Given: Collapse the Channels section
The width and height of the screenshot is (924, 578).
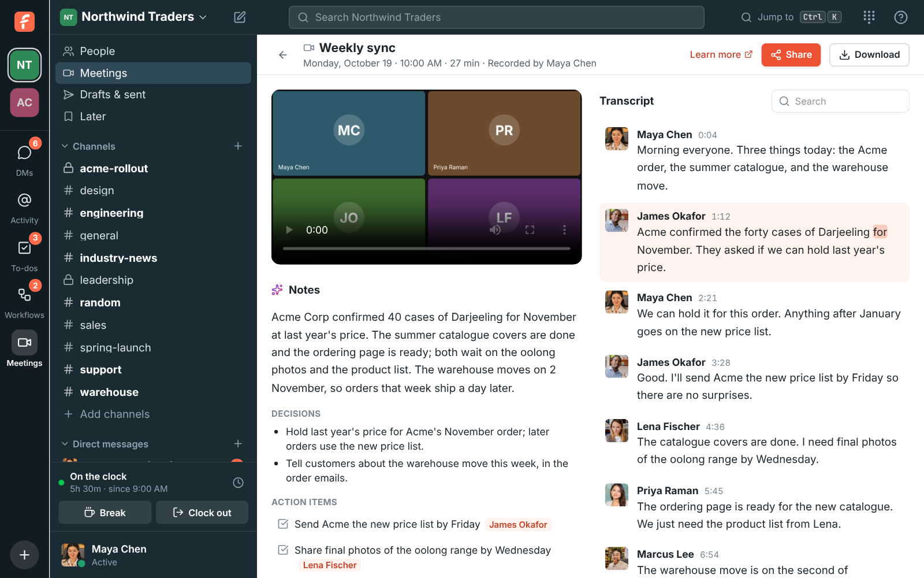Looking at the screenshot, I should point(88,146).
